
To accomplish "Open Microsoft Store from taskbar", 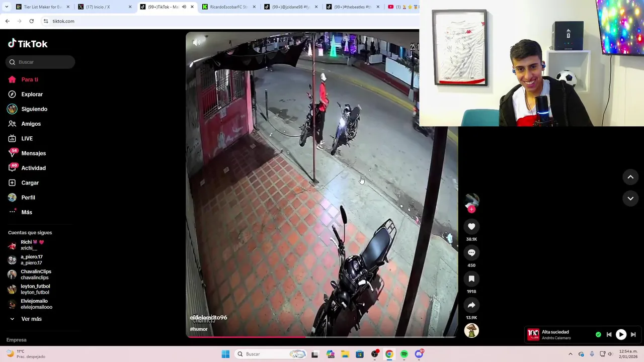I will click(360, 354).
